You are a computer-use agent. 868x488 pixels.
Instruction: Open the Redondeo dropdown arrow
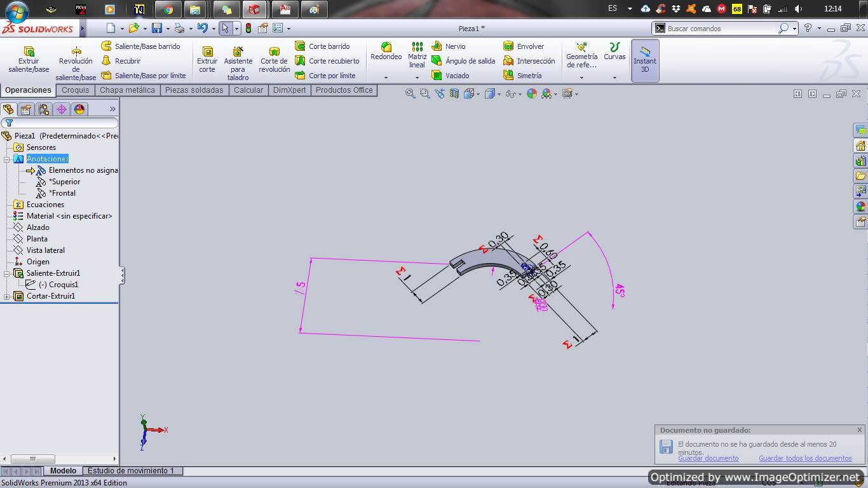(386, 78)
